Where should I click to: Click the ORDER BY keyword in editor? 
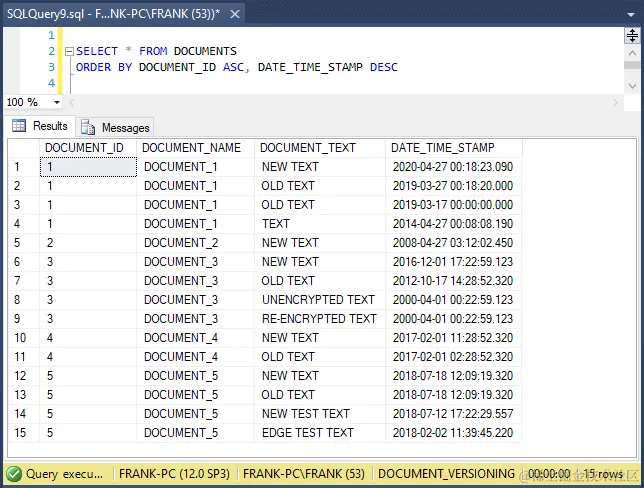pos(104,67)
